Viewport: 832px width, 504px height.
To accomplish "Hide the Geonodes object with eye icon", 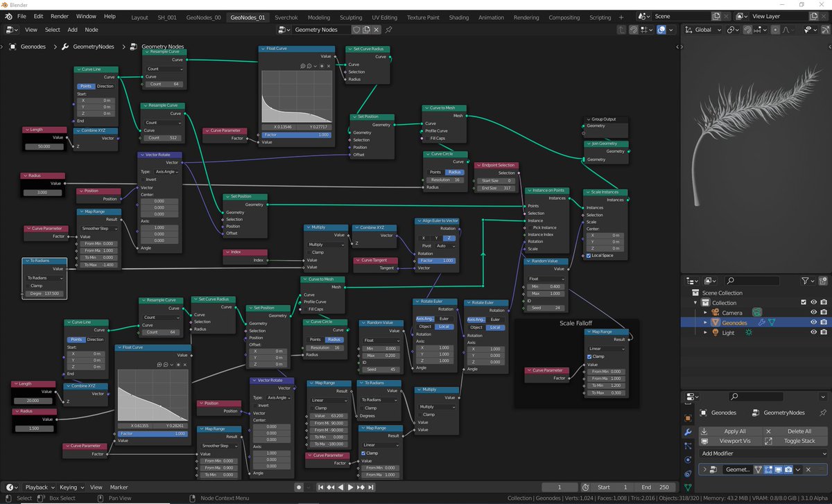I will coord(814,322).
